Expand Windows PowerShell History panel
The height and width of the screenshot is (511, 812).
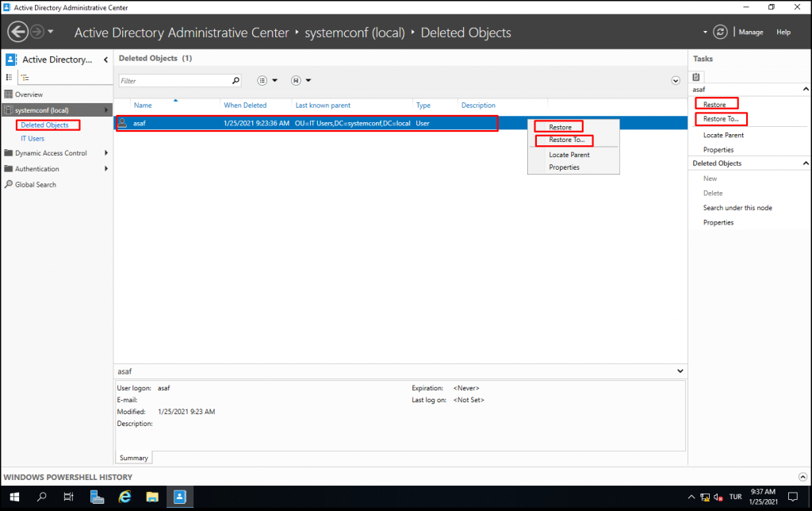pyautogui.click(x=803, y=477)
